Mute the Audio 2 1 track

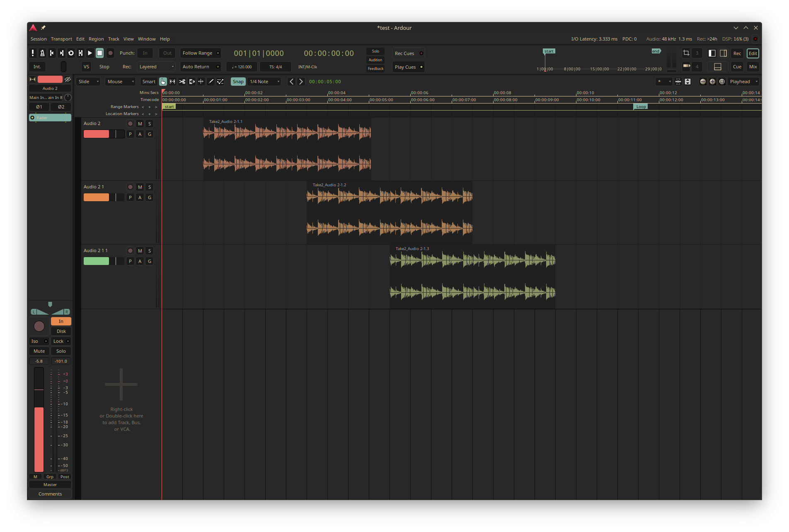pos(140,187)
